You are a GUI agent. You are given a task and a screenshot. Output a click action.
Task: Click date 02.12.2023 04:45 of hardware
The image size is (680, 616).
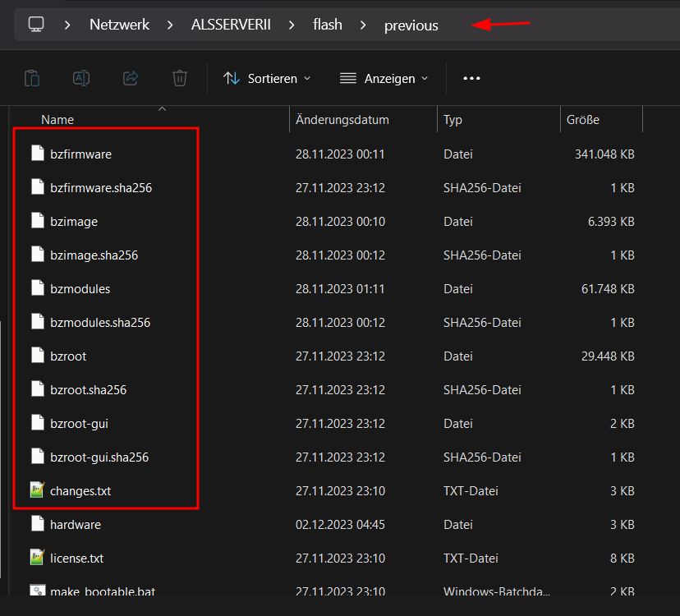[x=340, y=525]
